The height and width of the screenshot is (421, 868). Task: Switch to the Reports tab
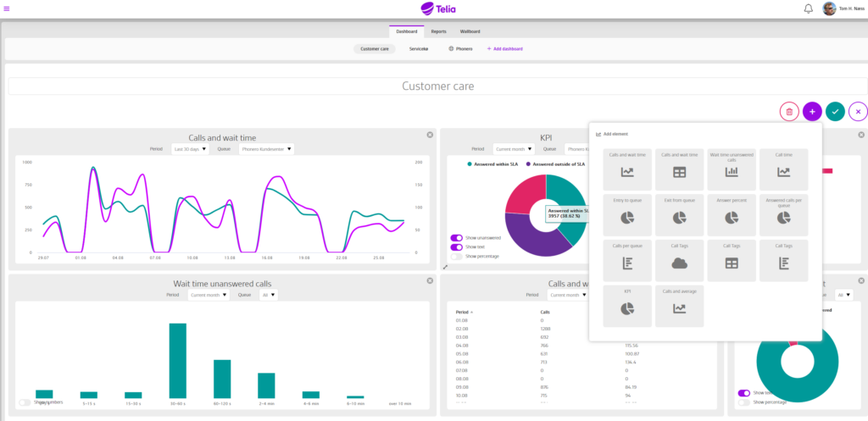tap(439, 31)
